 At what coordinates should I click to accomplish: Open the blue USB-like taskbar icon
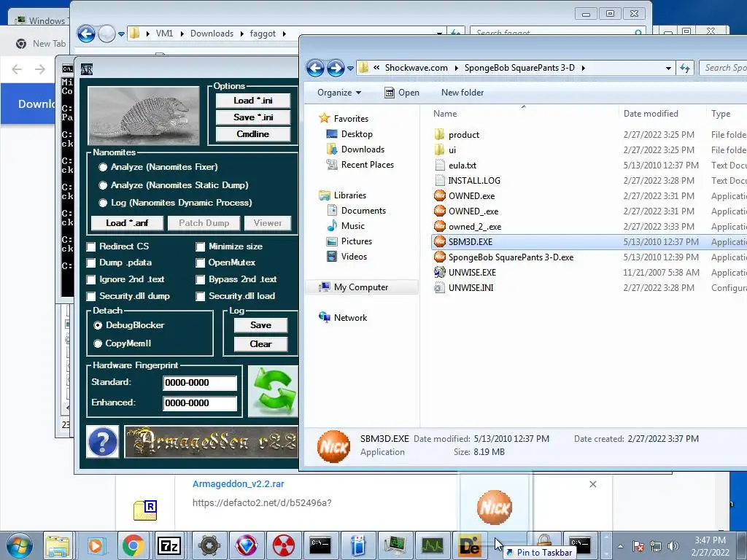[357, 545]
